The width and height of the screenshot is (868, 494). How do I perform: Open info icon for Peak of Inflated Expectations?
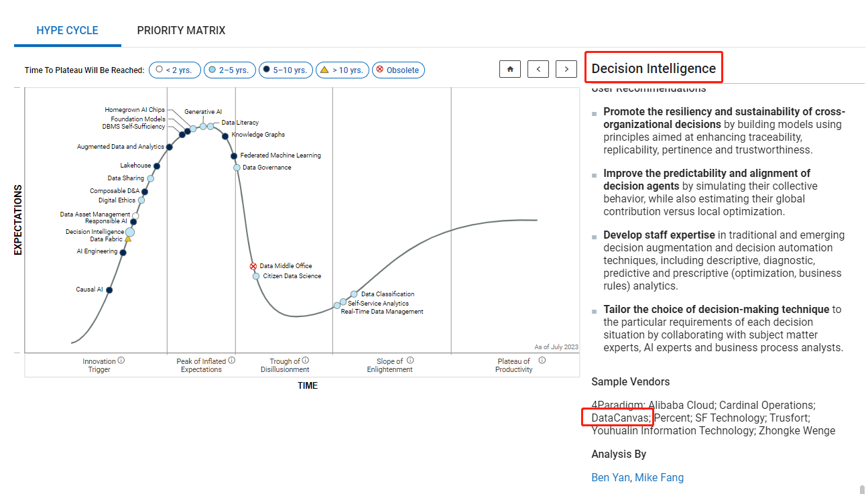232,361
